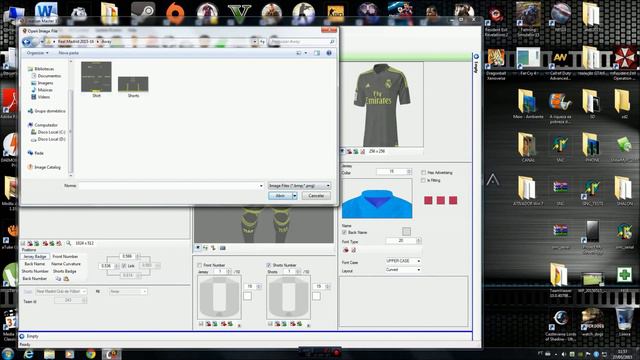The height and width of the screenshot is (360, 640).
Task: Open the Real Madrid team dropdown
Action: [61, 291]
